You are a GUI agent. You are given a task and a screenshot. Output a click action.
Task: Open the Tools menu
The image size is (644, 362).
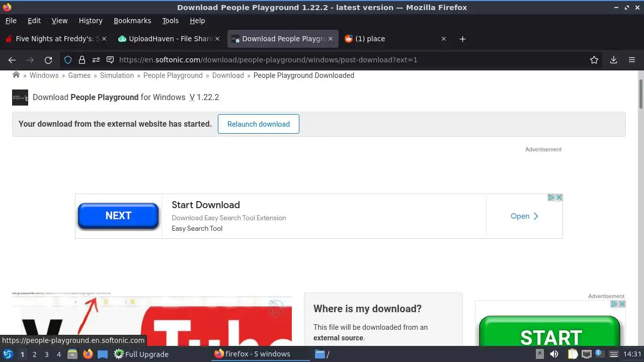click(171, 21)
